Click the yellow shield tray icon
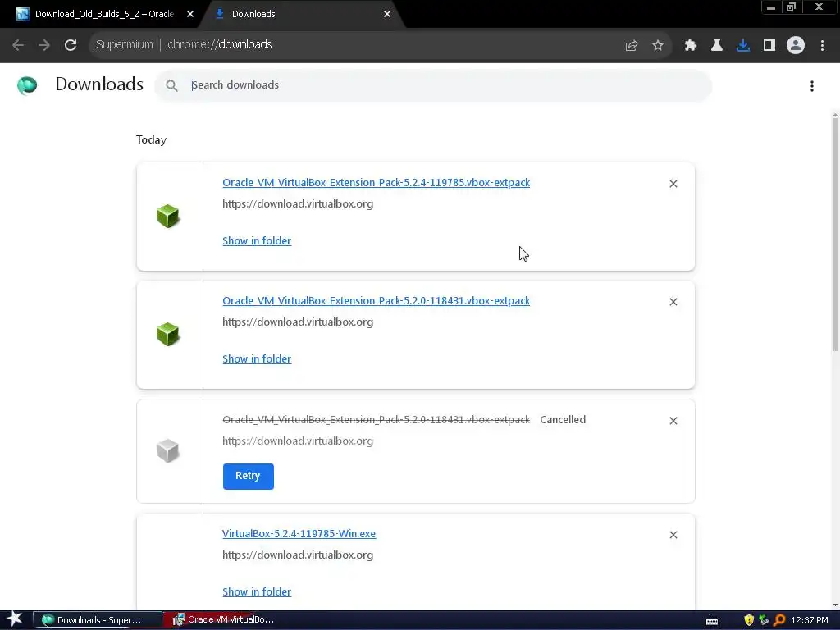Image resolution: width=840 pixels, height=630 pixels. [x=749, y=620]
